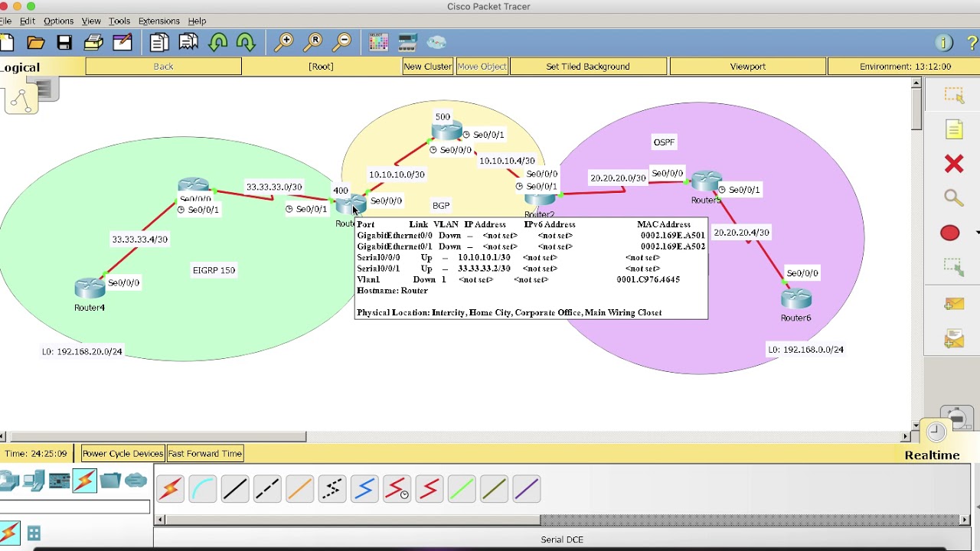The image size is (980, 551).
Task: Open the Activity Wizard icon
Action: [122, 42]
